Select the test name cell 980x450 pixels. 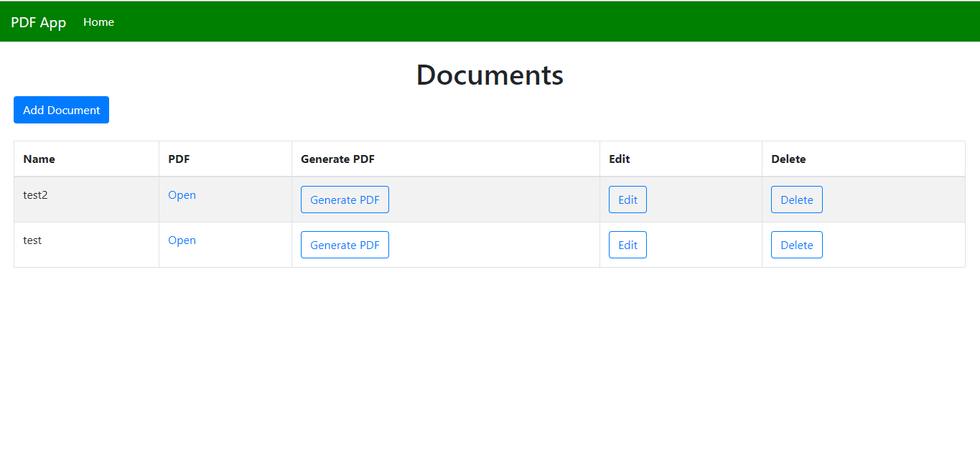pos(86,245)
